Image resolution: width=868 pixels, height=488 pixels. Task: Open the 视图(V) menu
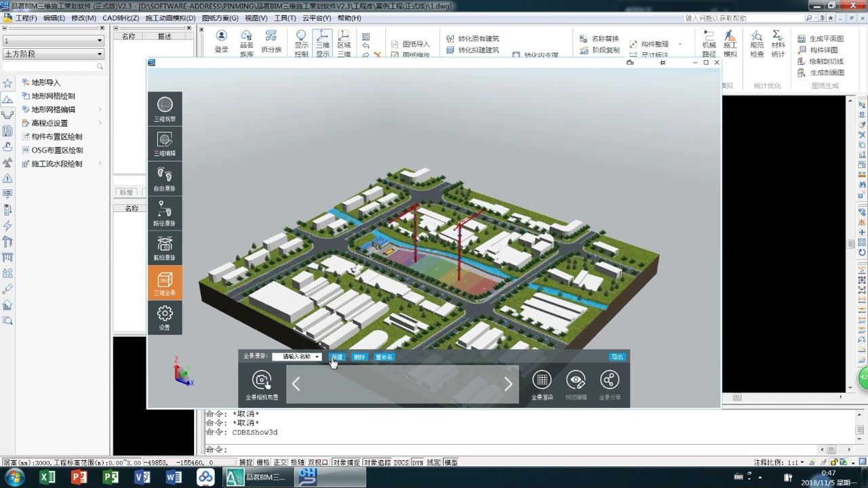pyautogui.click(x=256, y=18)
